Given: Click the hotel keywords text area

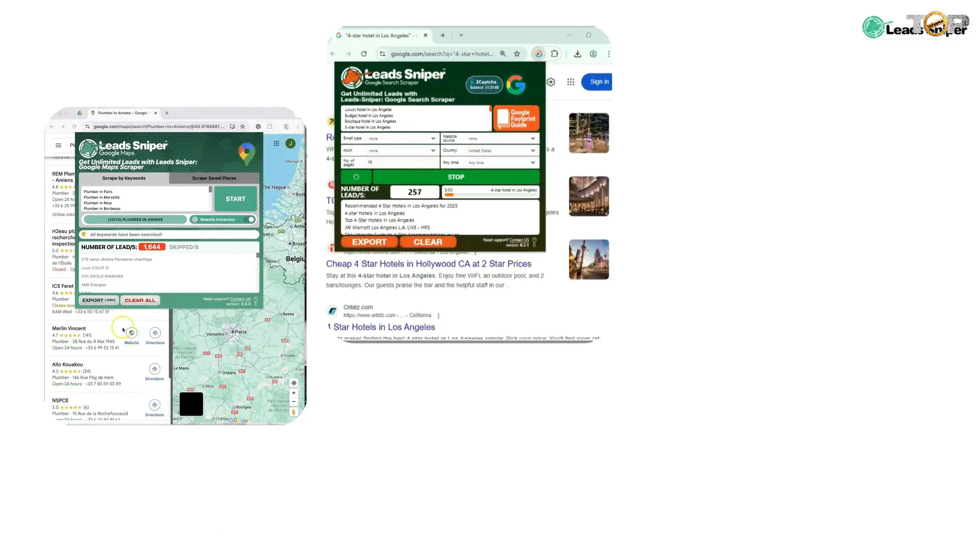Looking at the screenshot, I should pyautogui.click(x=415, y=118).
